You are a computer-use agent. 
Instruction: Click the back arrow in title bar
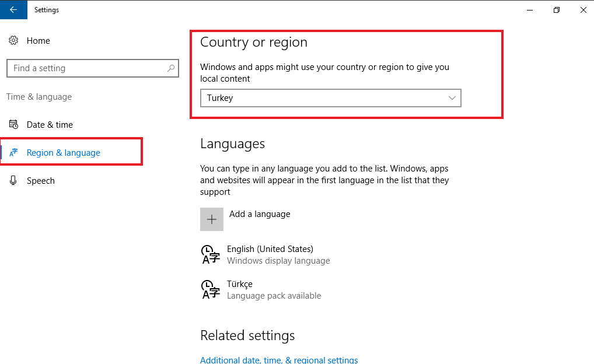[13, 10]
